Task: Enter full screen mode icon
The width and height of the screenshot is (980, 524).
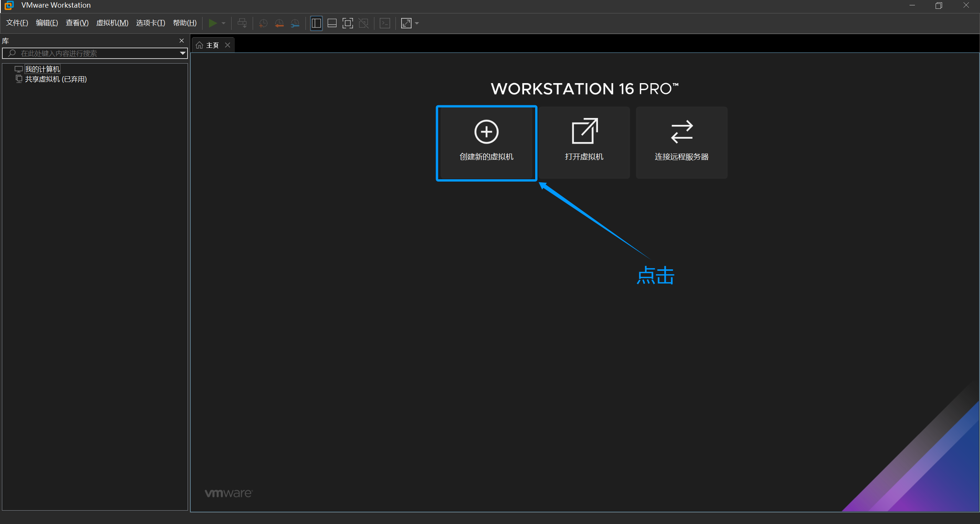Action: click(348, 23)
